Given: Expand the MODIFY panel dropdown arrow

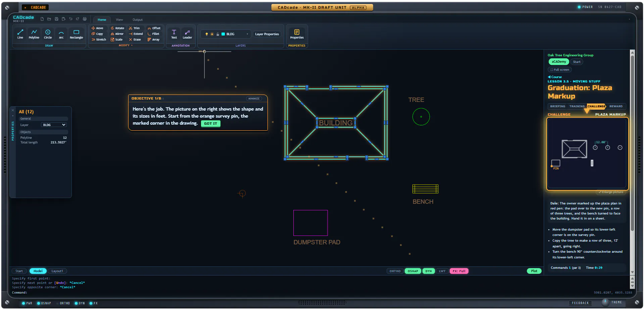Looking at the screenshot, I should [132, 46].
